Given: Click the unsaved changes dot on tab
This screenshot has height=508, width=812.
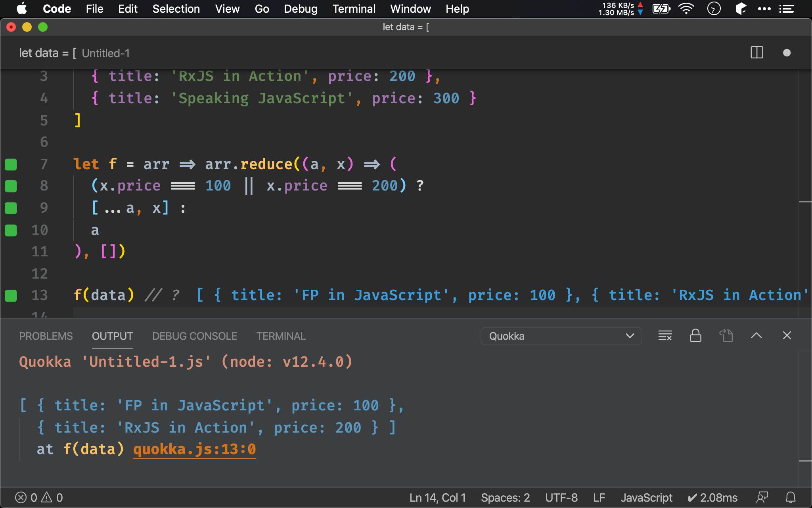Looking at the screenshot, I should click(787, 53).
